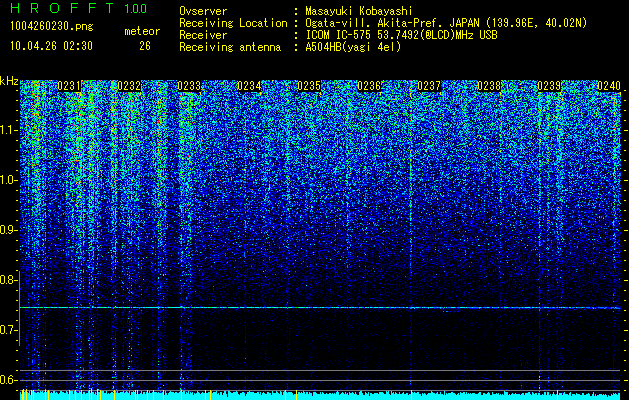Click the receiver ICOM IC-575 frequency text
The image size is (629, 400).
point(401,35)
